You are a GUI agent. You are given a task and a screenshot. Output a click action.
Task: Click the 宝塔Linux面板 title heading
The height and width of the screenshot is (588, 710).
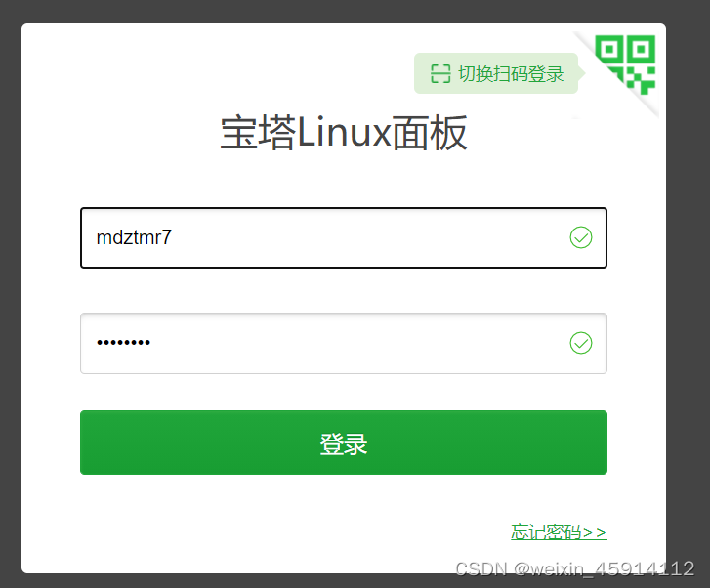click(x=344, y=133)
